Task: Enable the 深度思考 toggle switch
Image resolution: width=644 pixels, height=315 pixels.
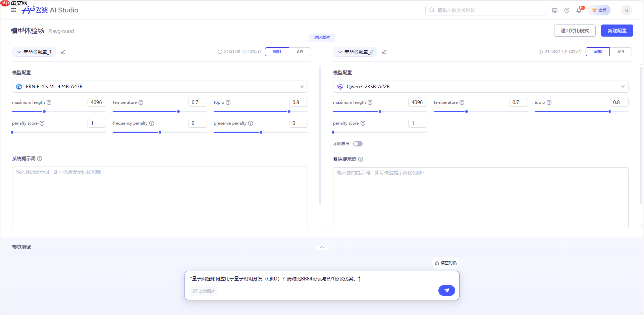Action: point(358,144)
